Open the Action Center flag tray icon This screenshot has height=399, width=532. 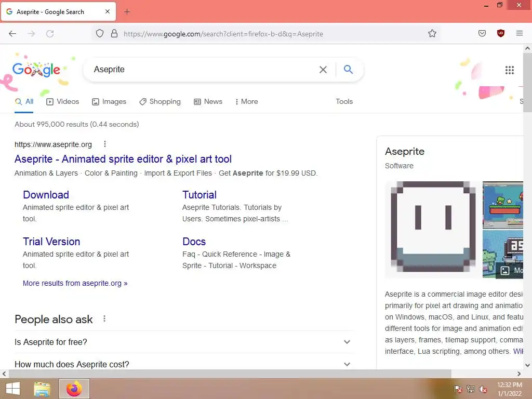point(458,389)
